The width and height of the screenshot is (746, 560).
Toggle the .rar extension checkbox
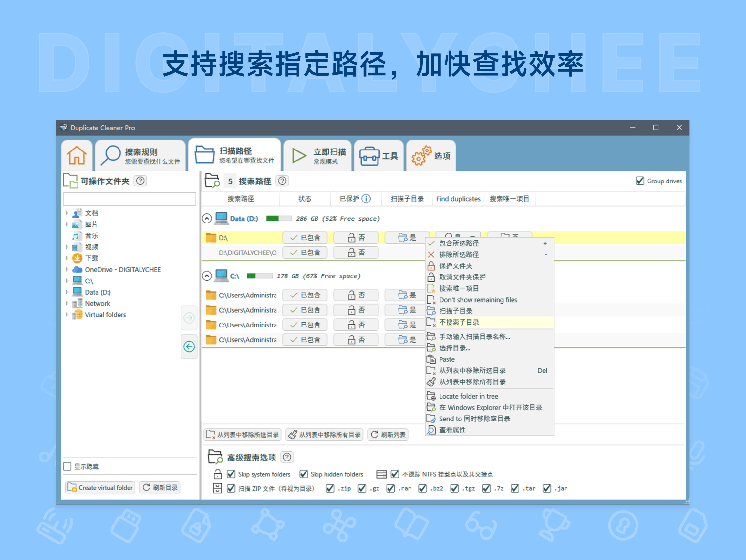(x=390, y=488)
